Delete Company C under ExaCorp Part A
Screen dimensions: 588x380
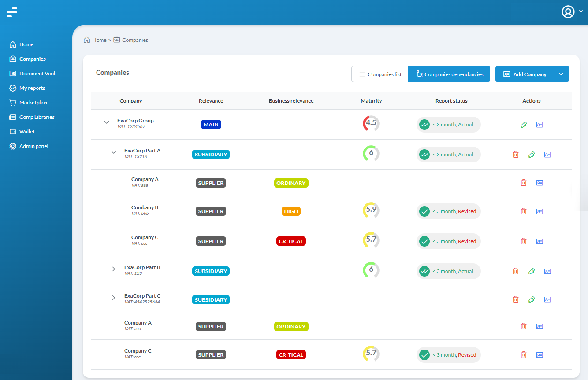pos(523,241)
